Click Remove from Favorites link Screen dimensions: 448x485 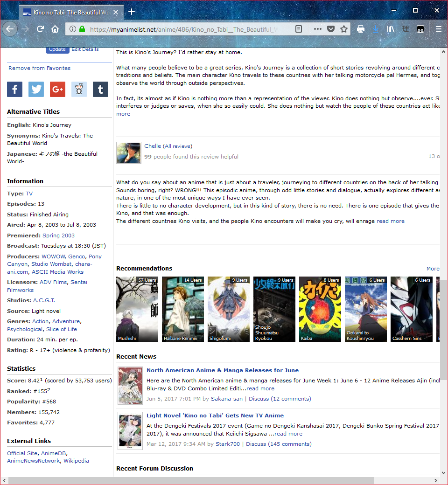40,68
